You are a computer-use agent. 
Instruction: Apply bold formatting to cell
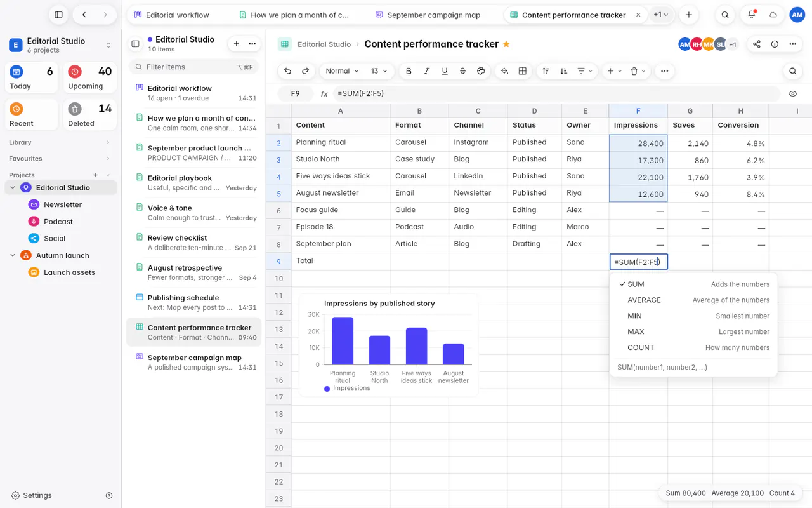pos(409,71)
